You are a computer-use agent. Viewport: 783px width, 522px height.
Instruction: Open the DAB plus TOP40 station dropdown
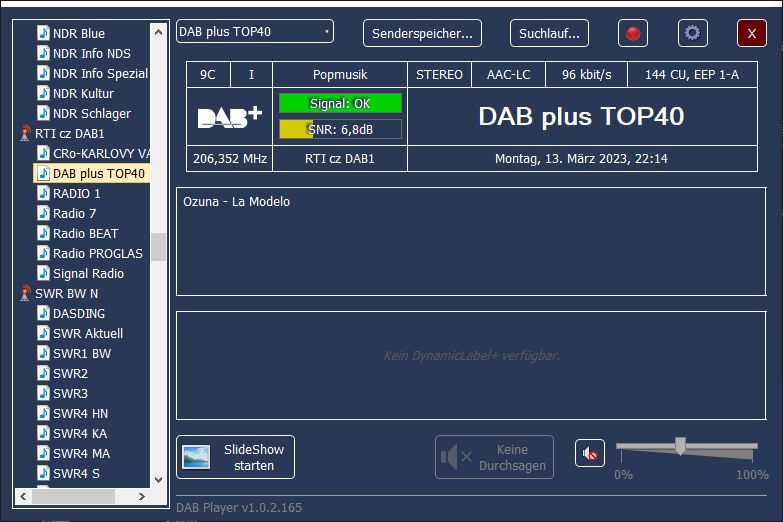tap(255, 32)
